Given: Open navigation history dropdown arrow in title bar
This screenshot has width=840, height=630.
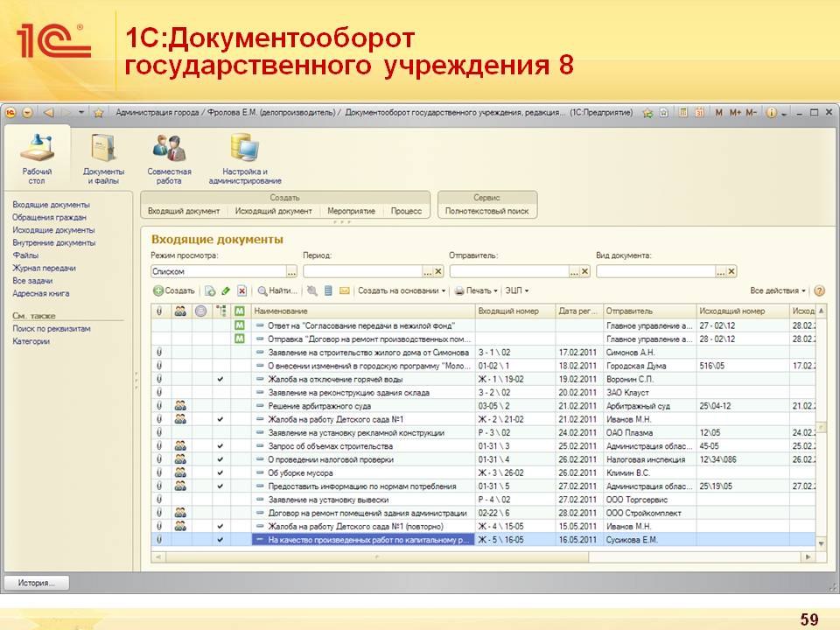Looking at the screenshot, I should (x=81, y=113).
